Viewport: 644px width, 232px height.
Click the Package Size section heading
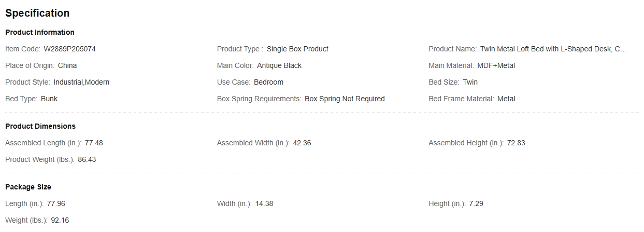28,187
